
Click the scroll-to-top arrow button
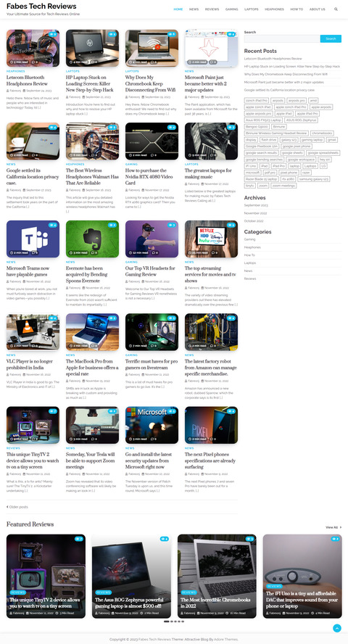tap(337, 628)
